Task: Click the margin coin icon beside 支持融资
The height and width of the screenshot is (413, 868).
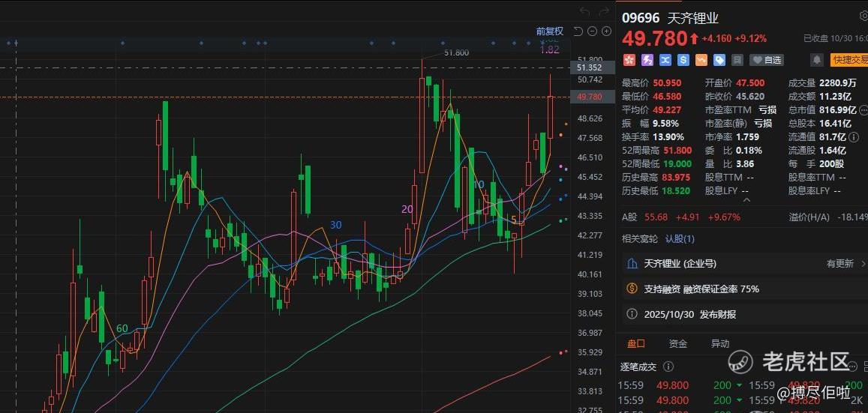Action: click(632, 289)
